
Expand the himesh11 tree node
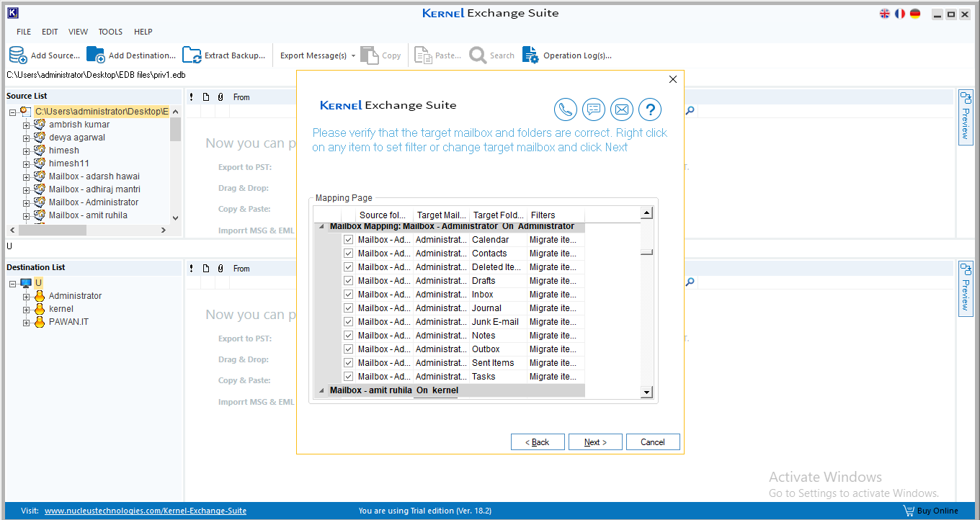click(x=27, y=164)
